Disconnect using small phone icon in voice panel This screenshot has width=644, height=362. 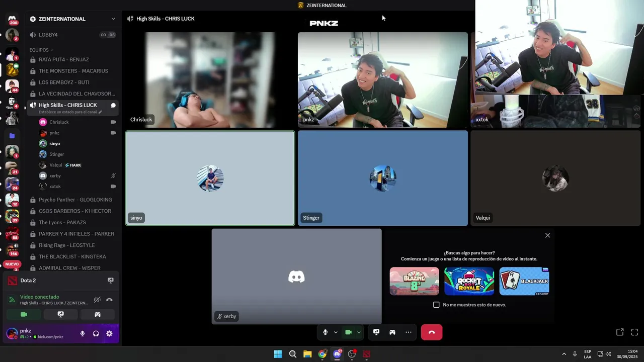click(x=109, y=300)
